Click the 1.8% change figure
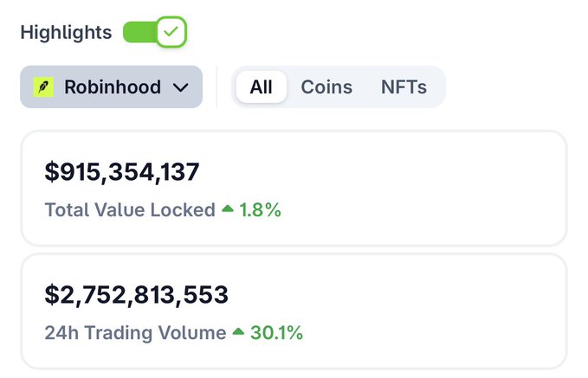 tap(261, 210)
